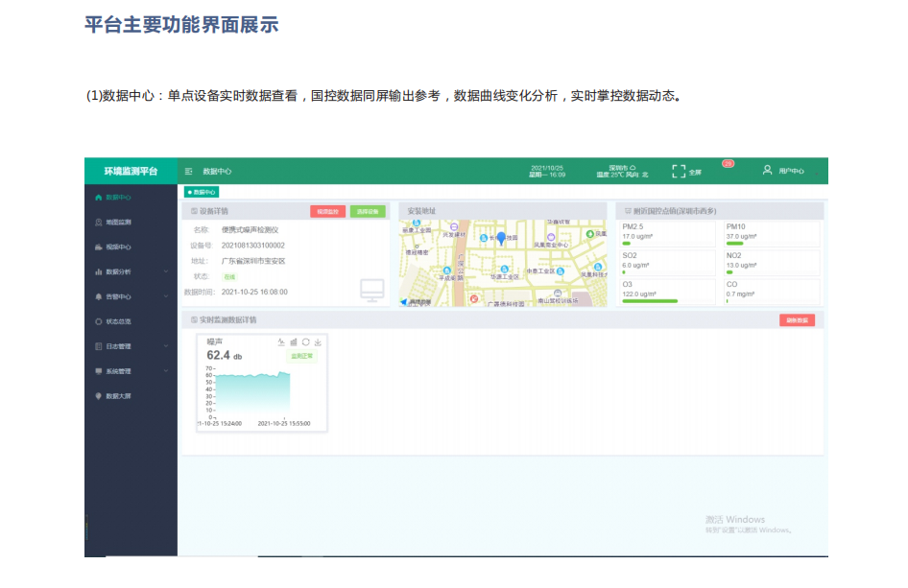Click the blue location pin on the map
Screen dimensions: 908x588
point(501,238)
